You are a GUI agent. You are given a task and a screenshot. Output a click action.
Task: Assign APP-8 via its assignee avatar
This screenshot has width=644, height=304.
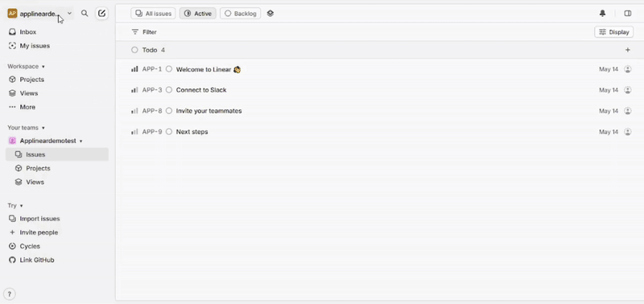628,111
